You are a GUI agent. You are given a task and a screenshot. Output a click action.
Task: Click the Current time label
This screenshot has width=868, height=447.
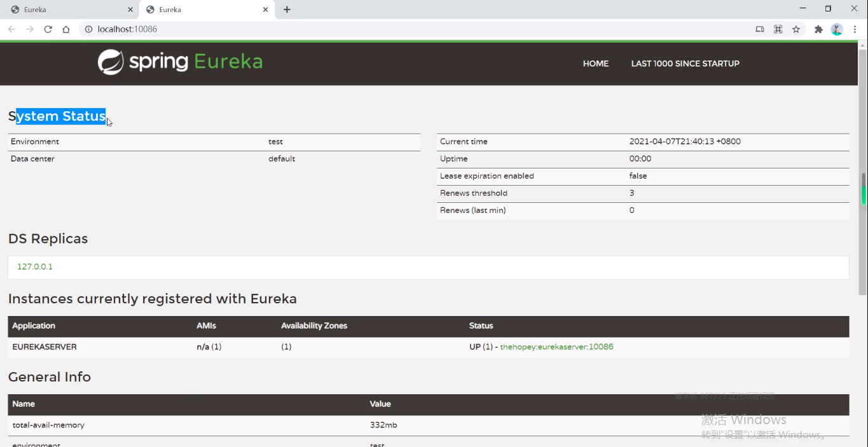click(464, 142)
